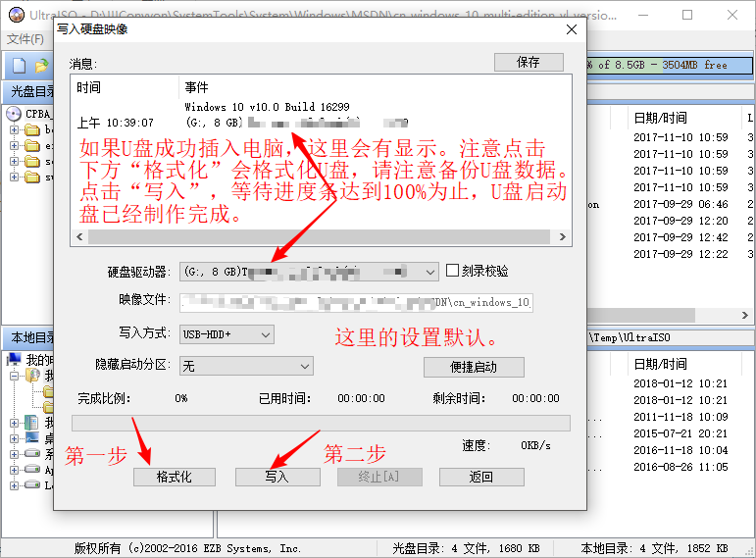Select the Windows 10 v10.0 Build 16299 message
The width and height of the screenshot is (756, 558).
click(267, 107)
